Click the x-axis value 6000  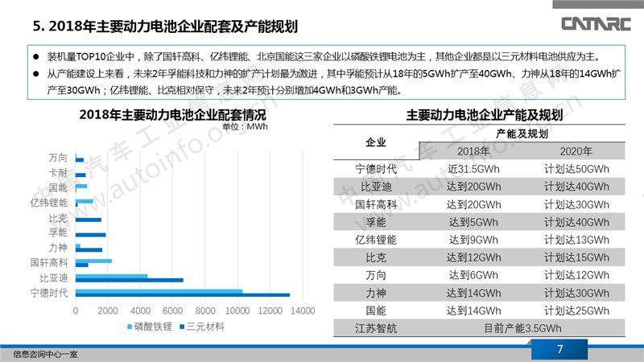173,311
